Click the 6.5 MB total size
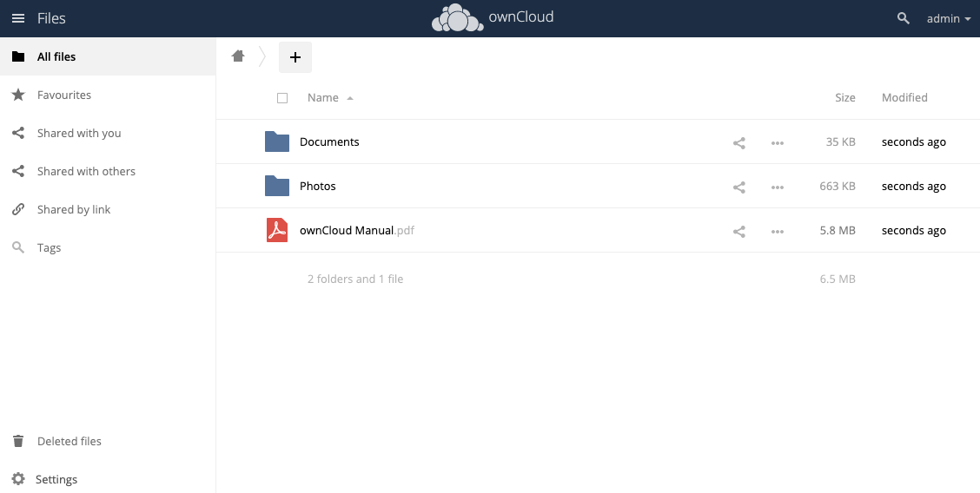Screen dimensions: 980x493 coord(838,279)
